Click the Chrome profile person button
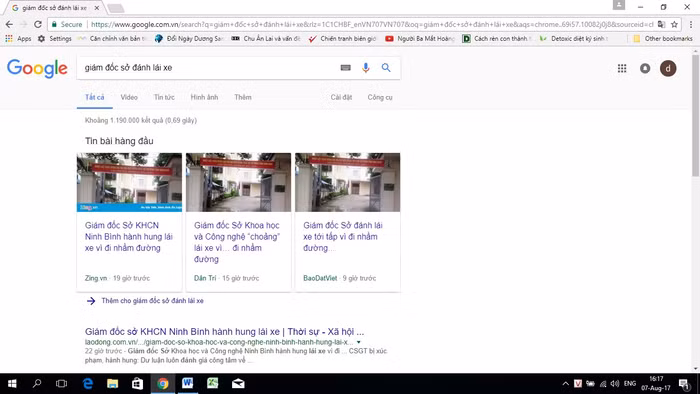 click(x=619, y=5)
